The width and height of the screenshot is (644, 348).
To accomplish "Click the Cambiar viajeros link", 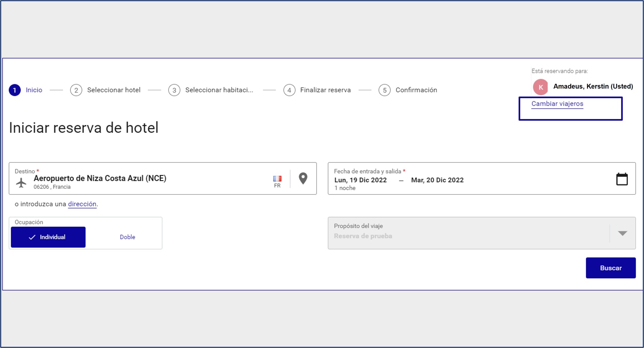I will point(557,104).
